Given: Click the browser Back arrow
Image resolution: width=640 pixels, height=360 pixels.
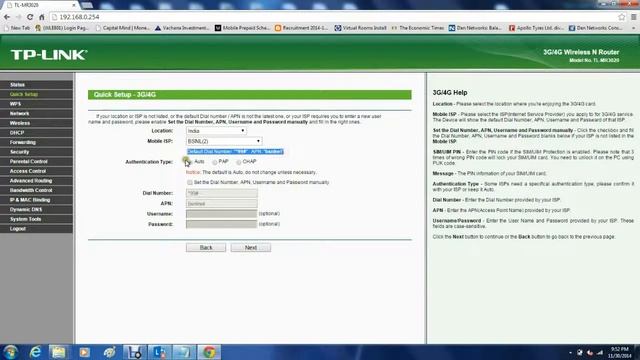Looking at the screenshot, I should (x=7, y=17).
